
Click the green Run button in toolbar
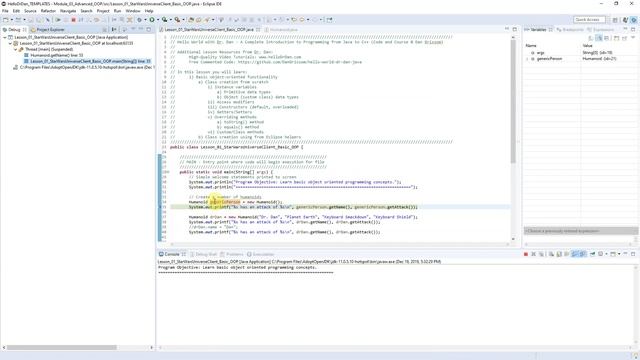click(x=152, y=20)
